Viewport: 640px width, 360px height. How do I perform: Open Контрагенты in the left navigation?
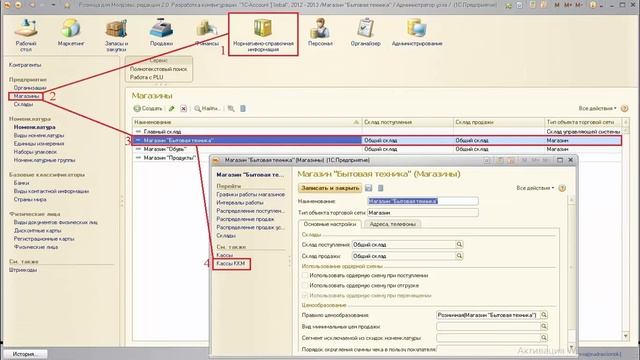[25, 65]
